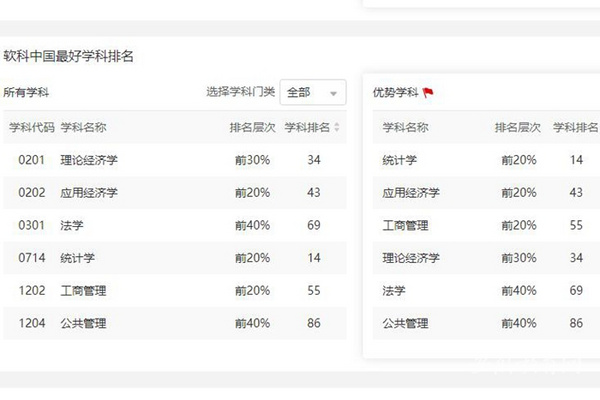
Task: Select subject code 0301
Action: pos(32,225)
